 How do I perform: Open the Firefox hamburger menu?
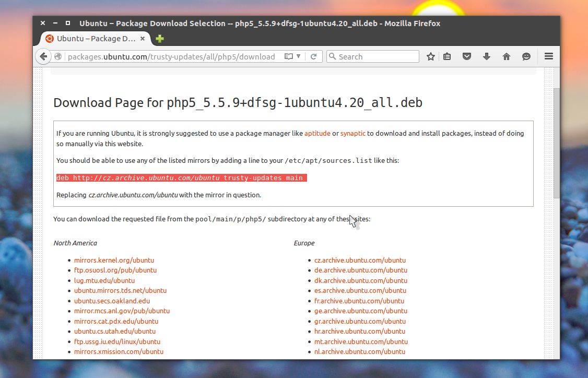click(x=549, y=56)
